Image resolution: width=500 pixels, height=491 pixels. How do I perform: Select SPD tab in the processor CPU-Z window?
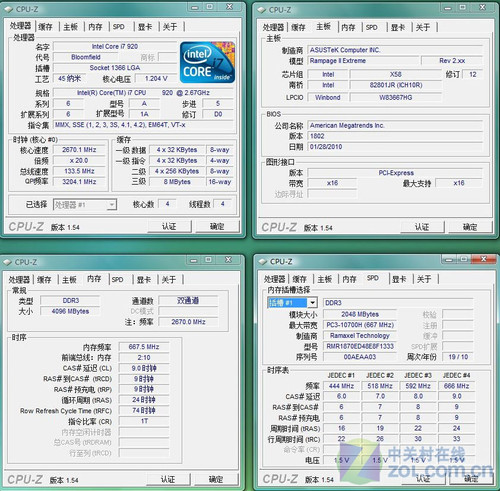tap(119, 27)
